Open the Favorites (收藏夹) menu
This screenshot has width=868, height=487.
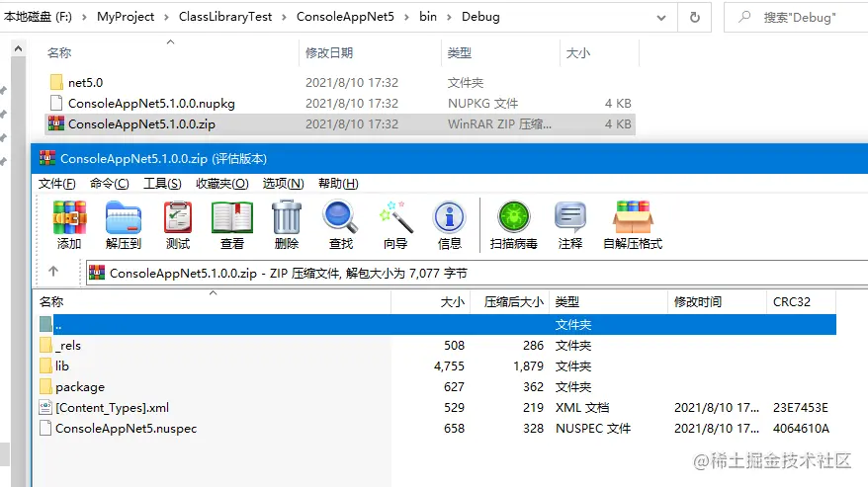click(x=222, y=183)
